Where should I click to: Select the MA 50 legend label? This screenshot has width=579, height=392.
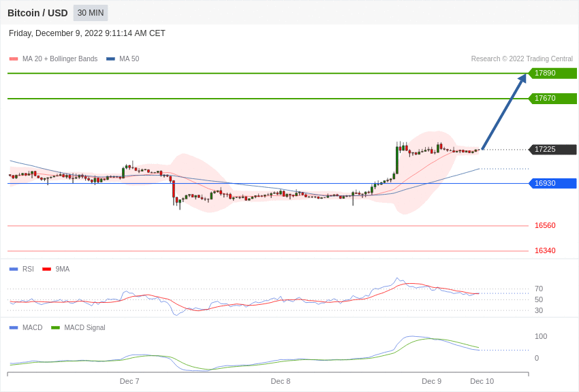pyautogui.click(x=129, y=59)
